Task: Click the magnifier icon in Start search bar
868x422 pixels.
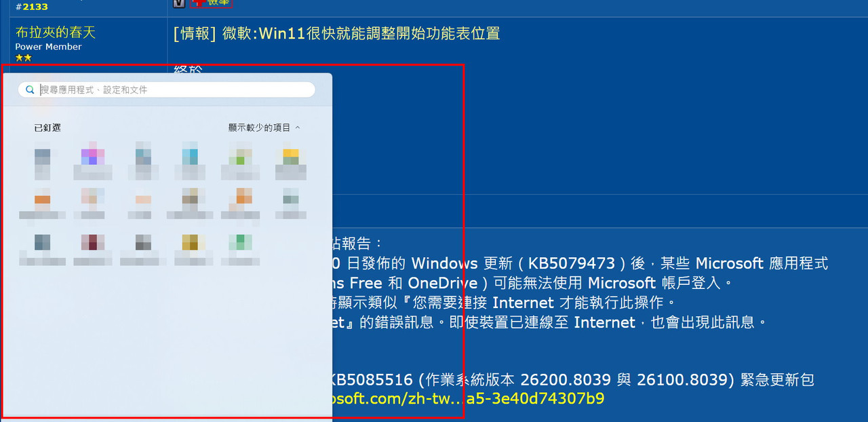Action: click(30, 90)
